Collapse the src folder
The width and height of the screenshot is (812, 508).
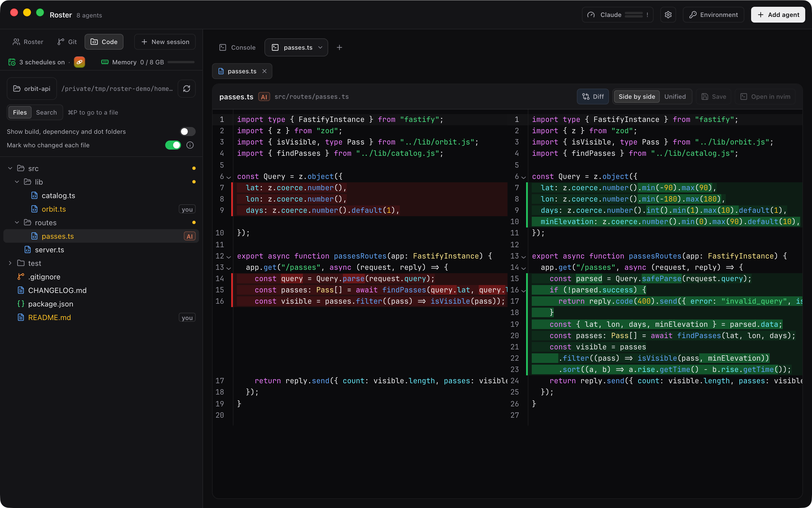[x=10, y=168]
